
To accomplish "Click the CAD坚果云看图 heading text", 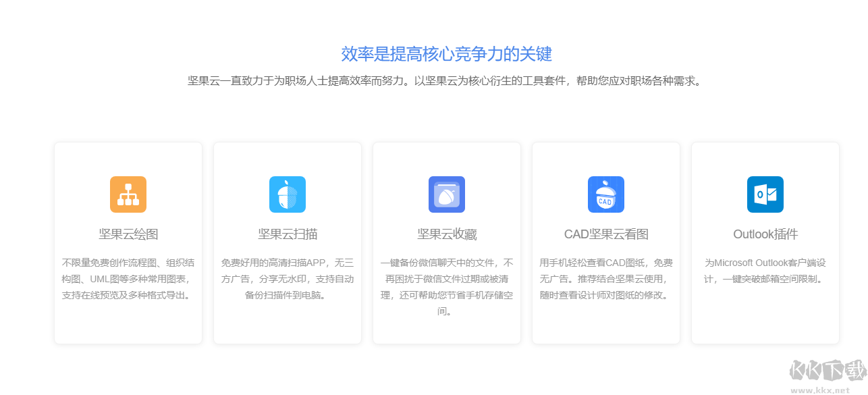I will pos(605,234).
